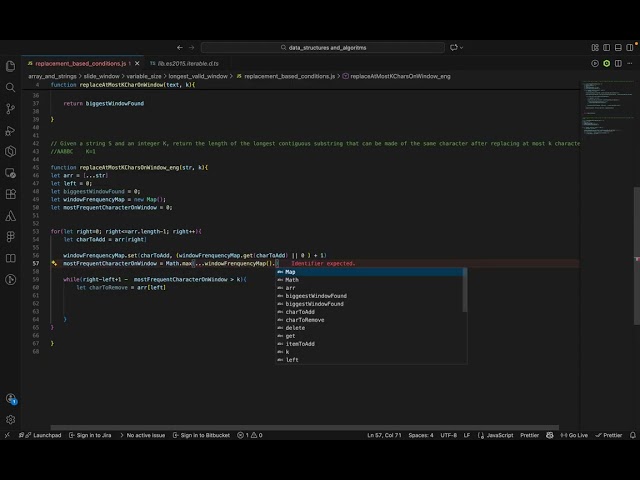Click Ln 57, Col 71 go-to-line indicator
Image resolution: width=640 pixels, height=480 pixels.
tap(384, 435)
